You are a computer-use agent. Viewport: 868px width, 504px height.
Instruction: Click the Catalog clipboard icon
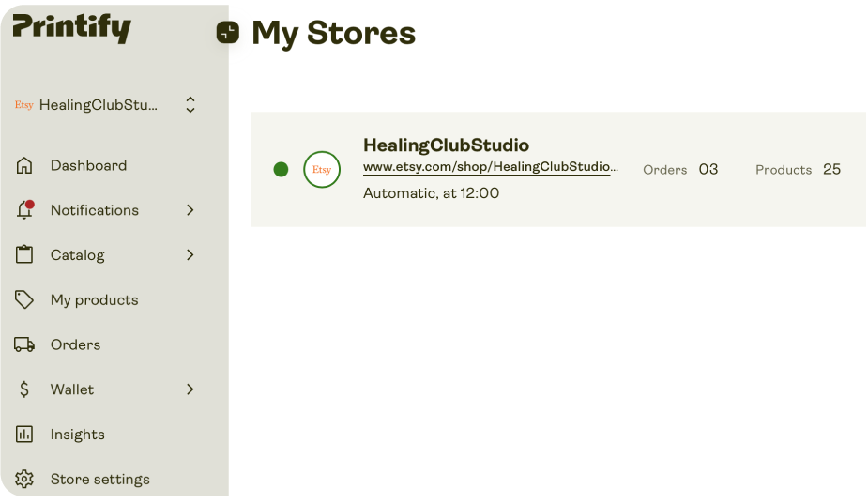(23, 254)
